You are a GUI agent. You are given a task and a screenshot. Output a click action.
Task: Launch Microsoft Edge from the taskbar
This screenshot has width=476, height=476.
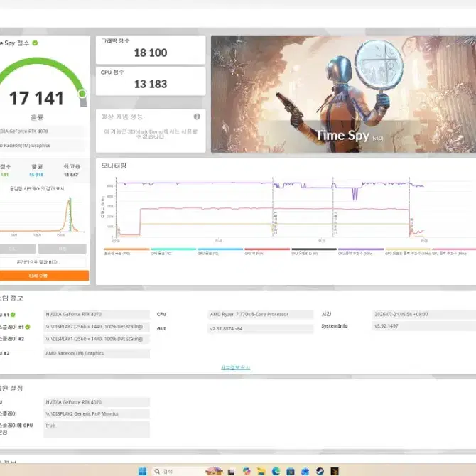(x=276, y=471)
